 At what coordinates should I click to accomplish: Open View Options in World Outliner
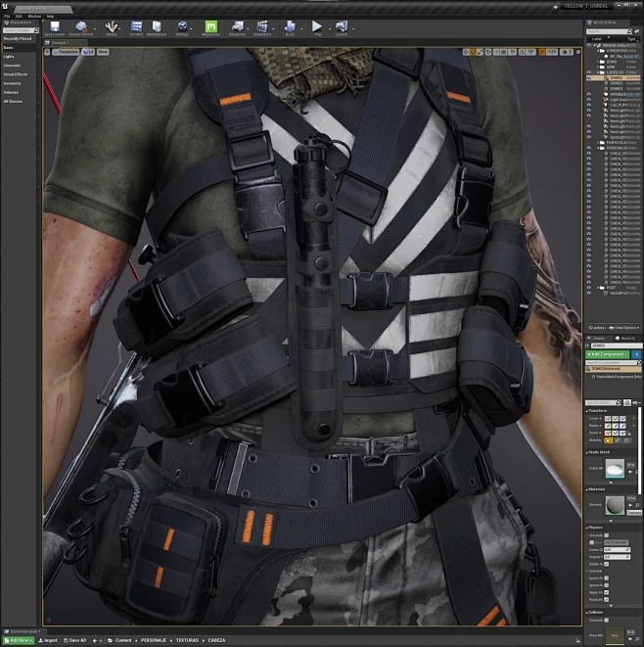623,328
